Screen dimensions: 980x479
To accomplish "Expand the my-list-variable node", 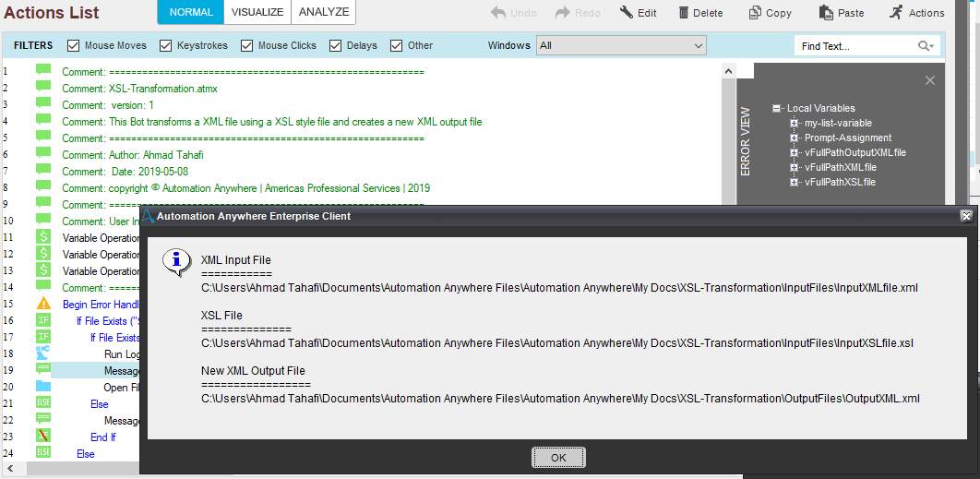I will (794, 123).
